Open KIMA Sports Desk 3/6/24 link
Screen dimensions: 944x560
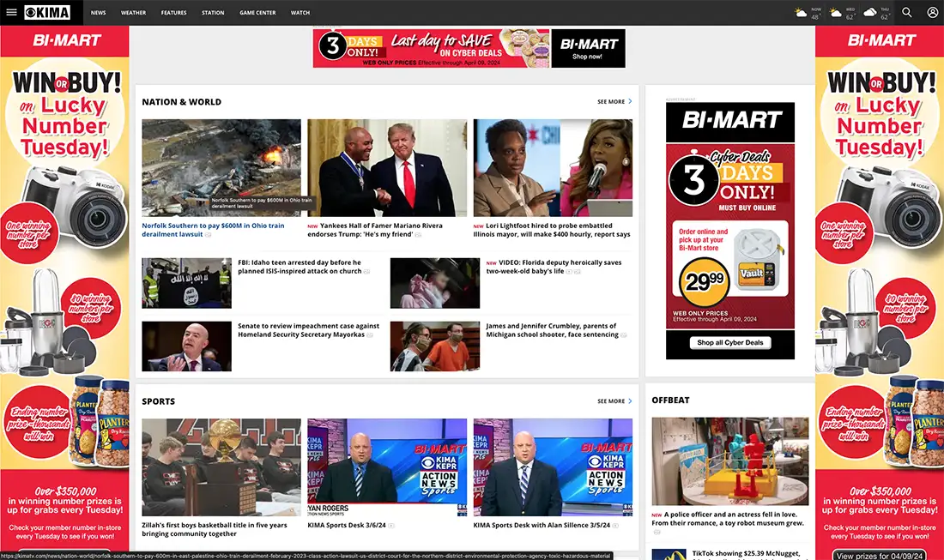pos(347,525)
